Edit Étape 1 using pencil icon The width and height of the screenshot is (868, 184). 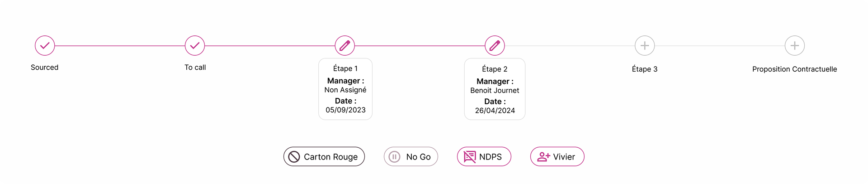click(345, 46)
